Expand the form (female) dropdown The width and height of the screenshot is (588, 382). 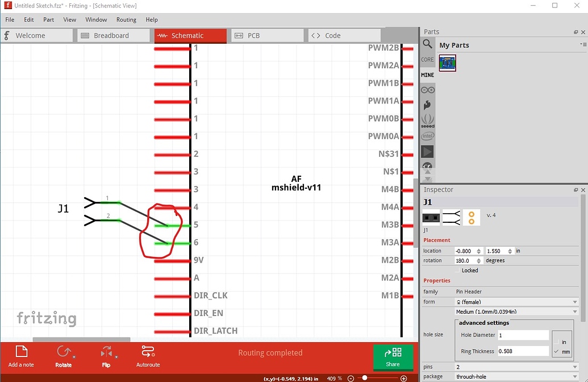(516, 302)
